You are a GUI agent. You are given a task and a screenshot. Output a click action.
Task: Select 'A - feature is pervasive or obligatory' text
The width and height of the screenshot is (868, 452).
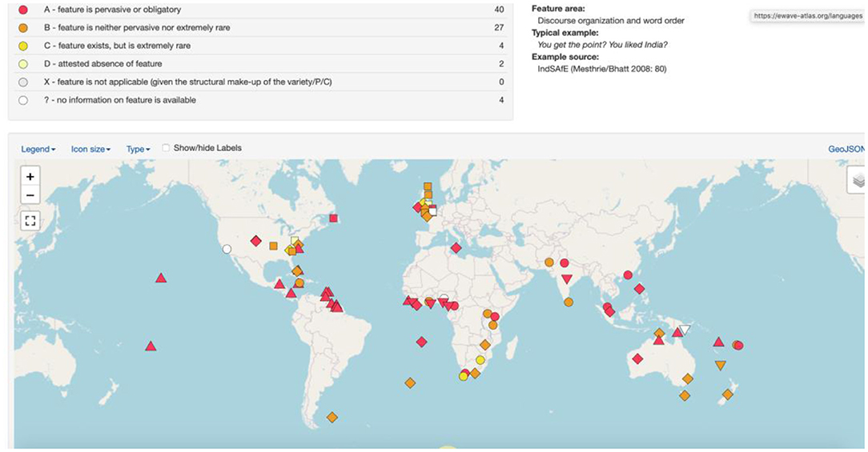(112, 10)
